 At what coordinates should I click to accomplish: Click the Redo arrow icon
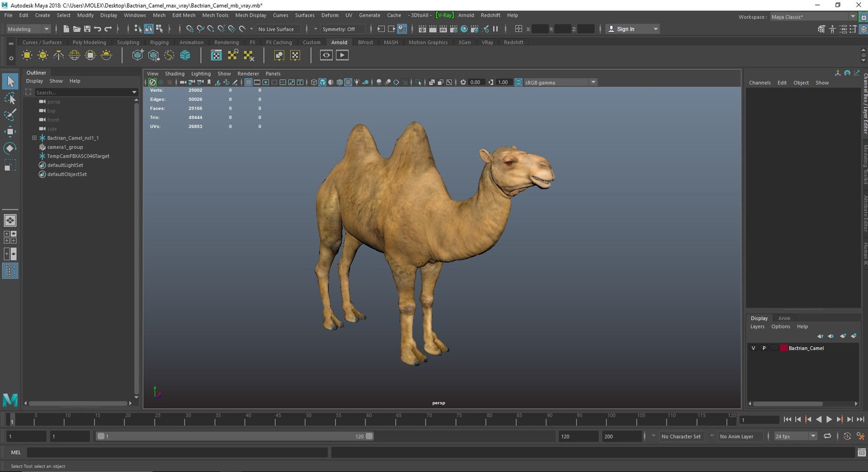tap(108, 29)
